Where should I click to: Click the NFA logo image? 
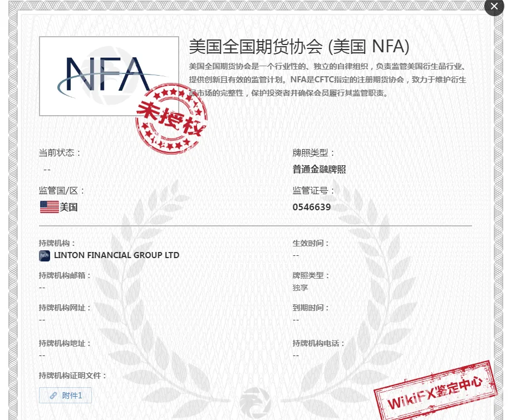pyautogui.click(x=109, y=76)
